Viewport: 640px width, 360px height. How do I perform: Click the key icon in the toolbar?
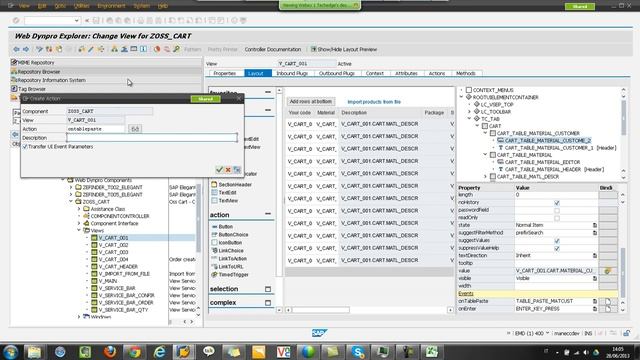pyautogui.click(x=176, y=49)
